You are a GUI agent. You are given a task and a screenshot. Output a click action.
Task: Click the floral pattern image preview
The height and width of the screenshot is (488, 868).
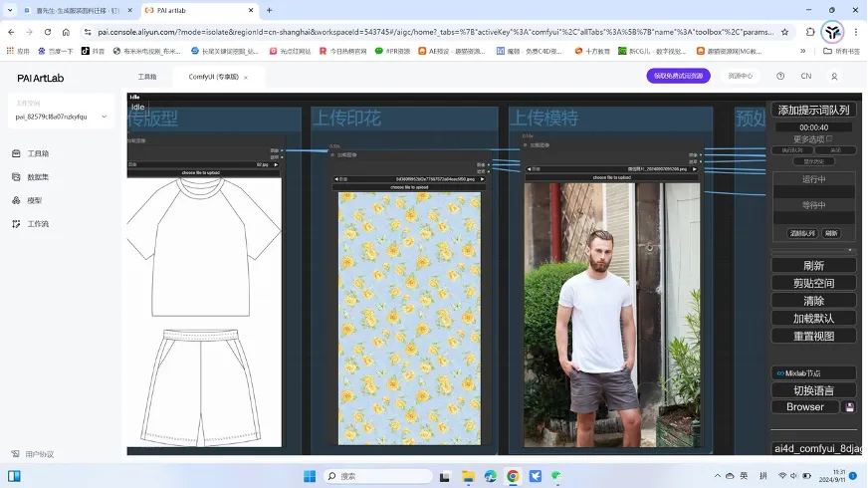click(x=409, y=317)
